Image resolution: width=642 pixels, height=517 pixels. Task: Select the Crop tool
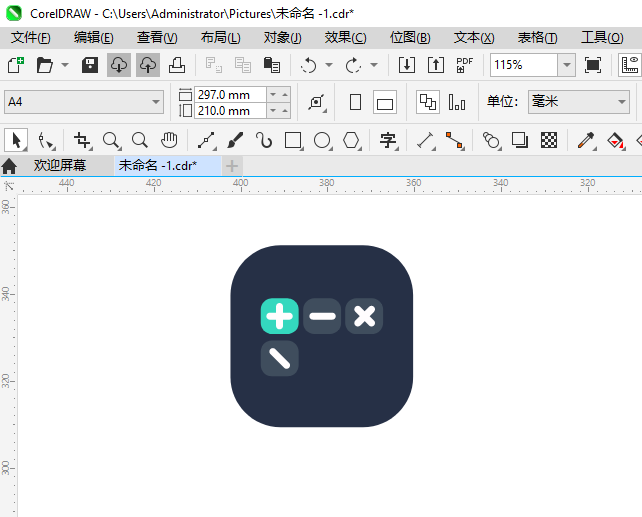[x=82, y=140]
